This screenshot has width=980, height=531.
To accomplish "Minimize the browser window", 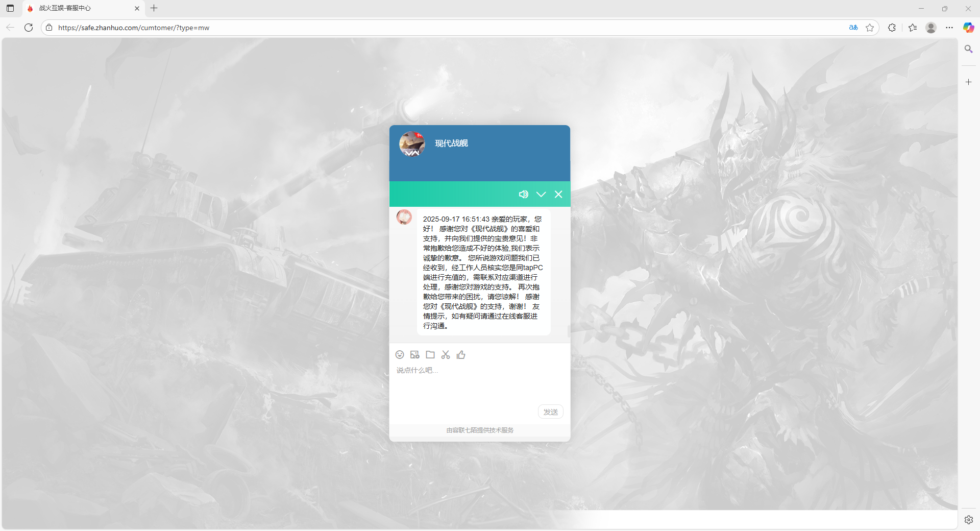I will [x=921, y=8].
